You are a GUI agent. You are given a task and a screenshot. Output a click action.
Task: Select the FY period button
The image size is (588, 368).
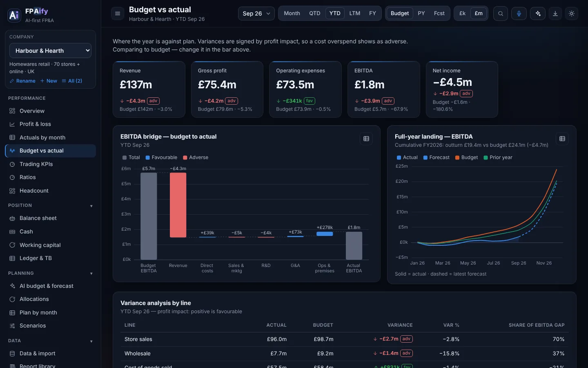coord(372,13)
